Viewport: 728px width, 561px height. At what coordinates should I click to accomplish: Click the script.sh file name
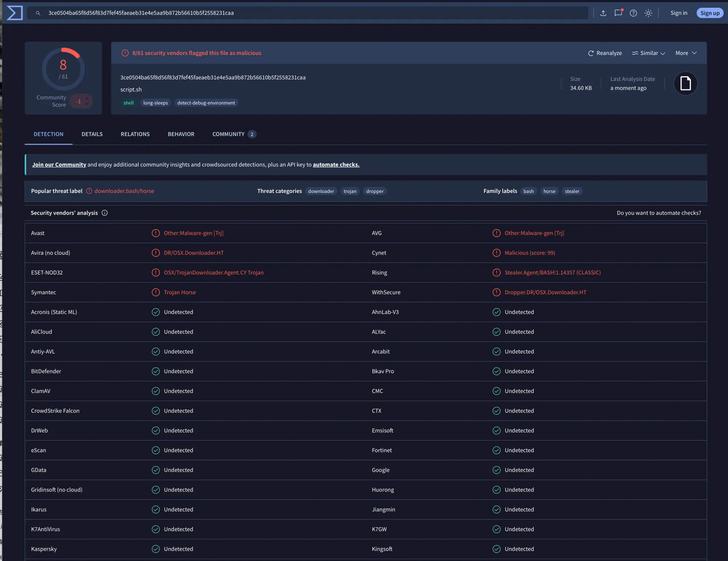[x=131, y=90]
